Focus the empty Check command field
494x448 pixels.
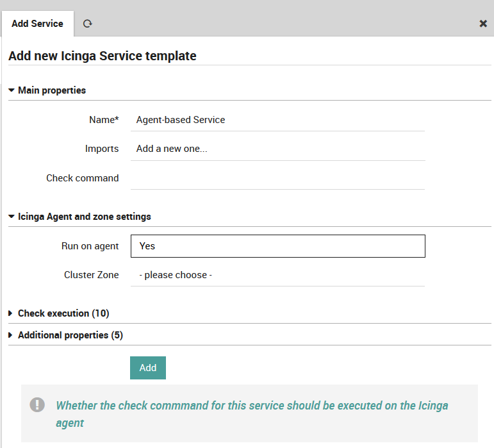[x=277, y=178]
